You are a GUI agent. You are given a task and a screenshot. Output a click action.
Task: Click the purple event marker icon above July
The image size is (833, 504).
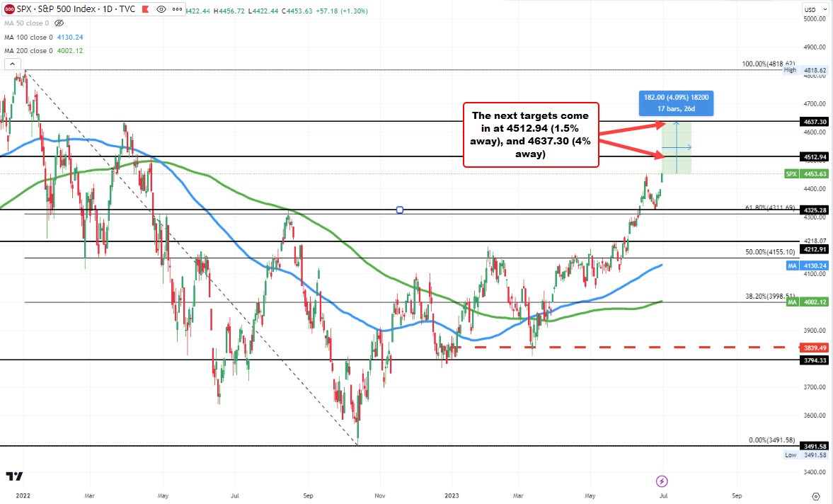click(x=662, y=480)
